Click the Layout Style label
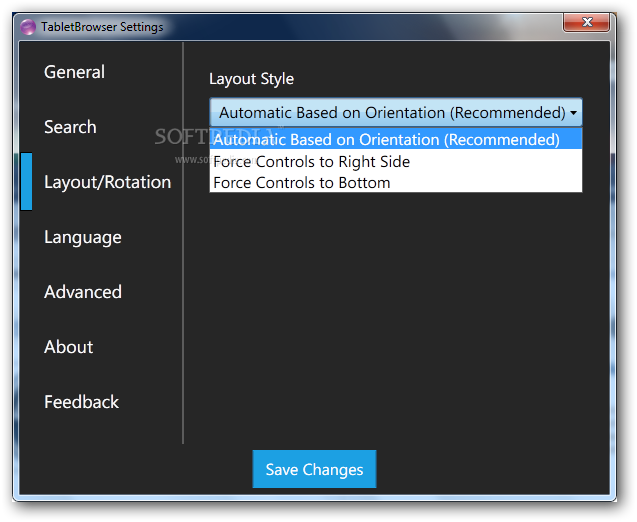Viewport: 637px width, 522px height. tap(251, 79)
